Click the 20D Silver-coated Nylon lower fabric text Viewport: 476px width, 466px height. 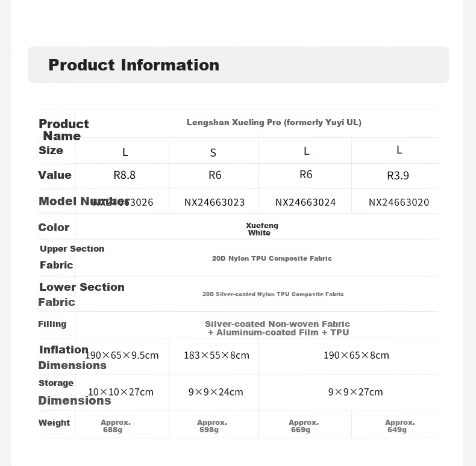[273, 294]
